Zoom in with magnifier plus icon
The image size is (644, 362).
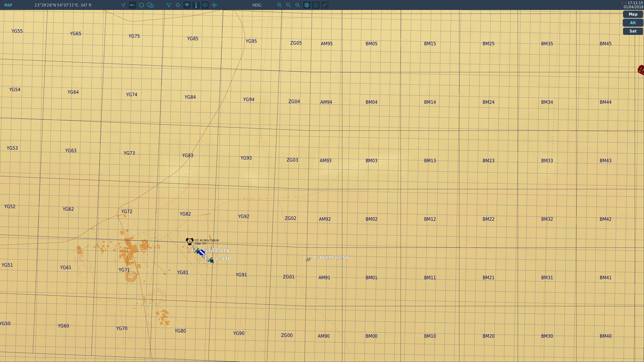click(x=279, y=5)
